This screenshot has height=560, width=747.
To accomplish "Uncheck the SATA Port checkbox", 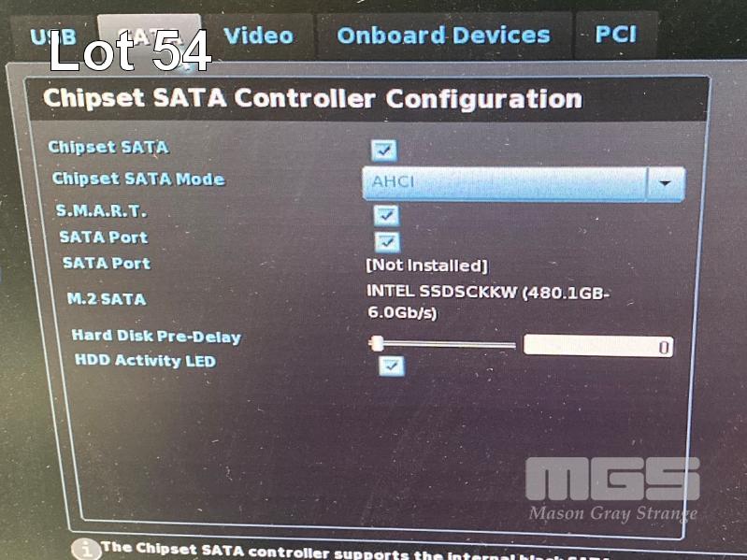I will [387, 241].
